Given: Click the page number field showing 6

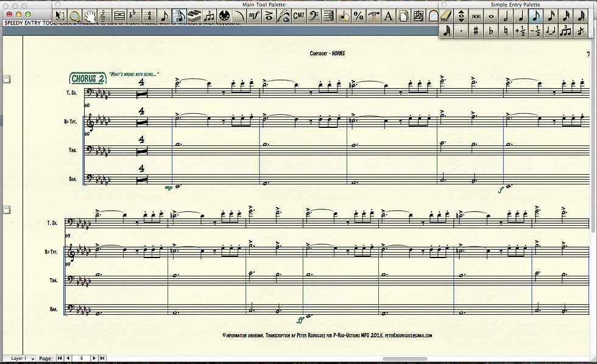Looking at the screenshot, I should tap(81, 358).
